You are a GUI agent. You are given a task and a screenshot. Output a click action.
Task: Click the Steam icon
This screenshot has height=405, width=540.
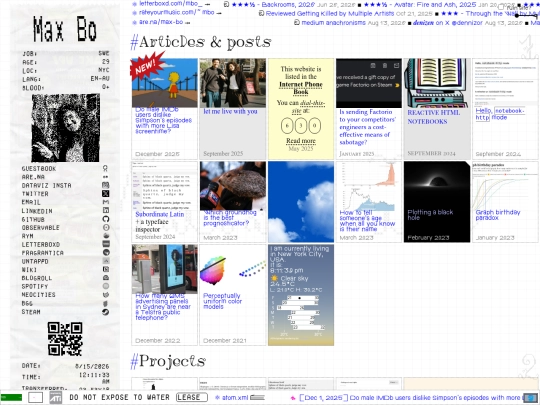click(105, 312)
